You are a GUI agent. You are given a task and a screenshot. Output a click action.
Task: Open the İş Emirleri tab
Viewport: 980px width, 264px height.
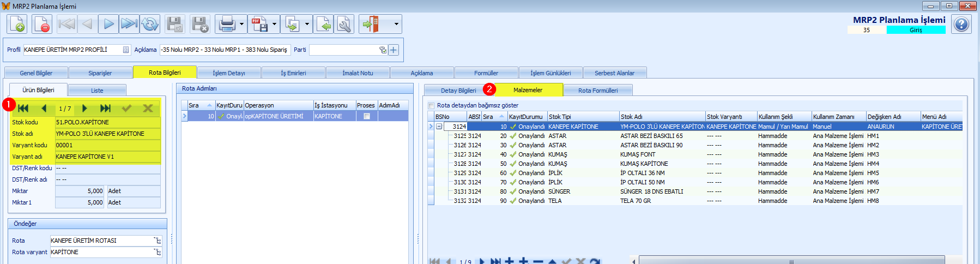(293, 73)
